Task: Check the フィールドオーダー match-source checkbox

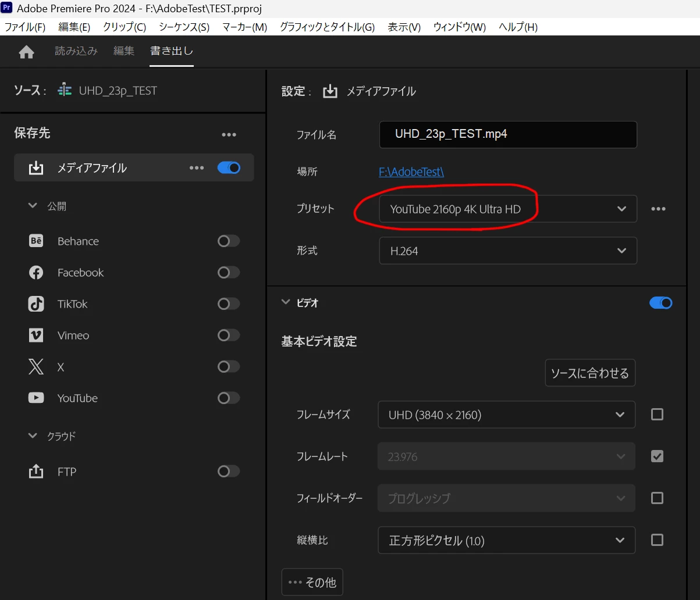Action: click(657, 498)
